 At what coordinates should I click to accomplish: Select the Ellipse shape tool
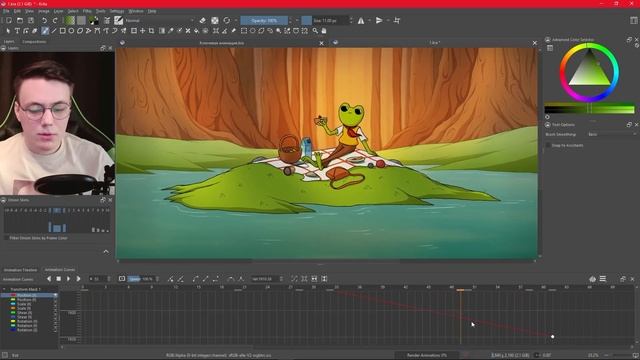tap(71, 31)
